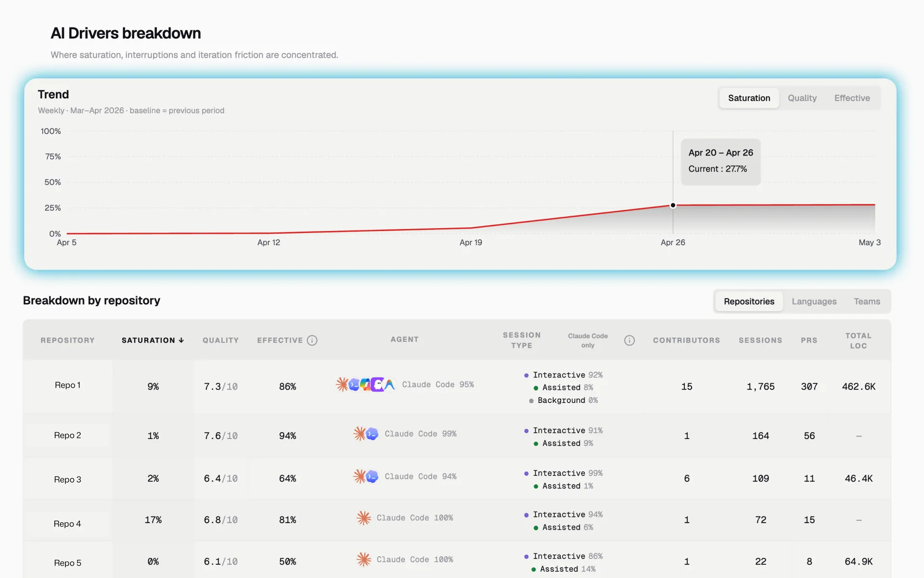Viewport: 924px width, 578px height.
Task: Sort the table by the Sessions column header
Action: click(x=760, y=340)
